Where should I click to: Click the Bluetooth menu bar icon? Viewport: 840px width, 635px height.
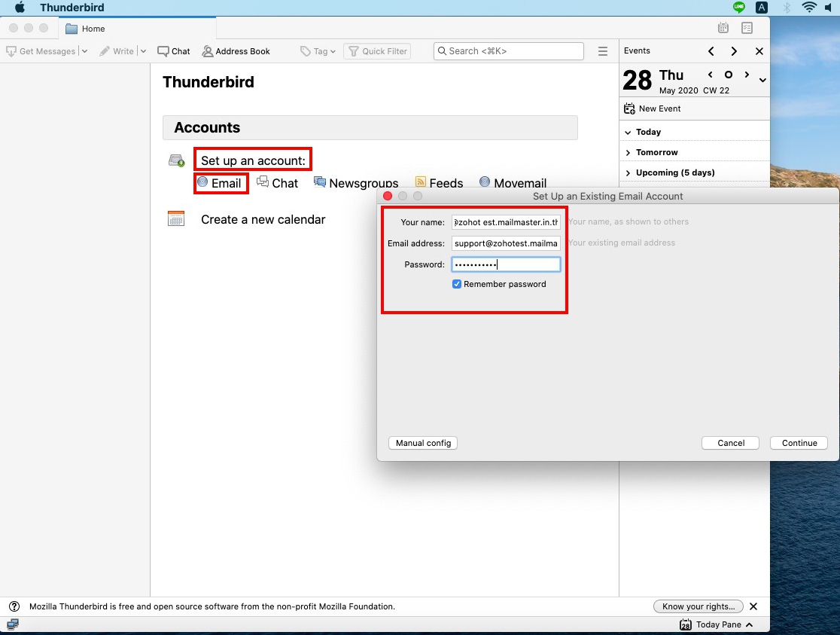click(x=787, y=7)
